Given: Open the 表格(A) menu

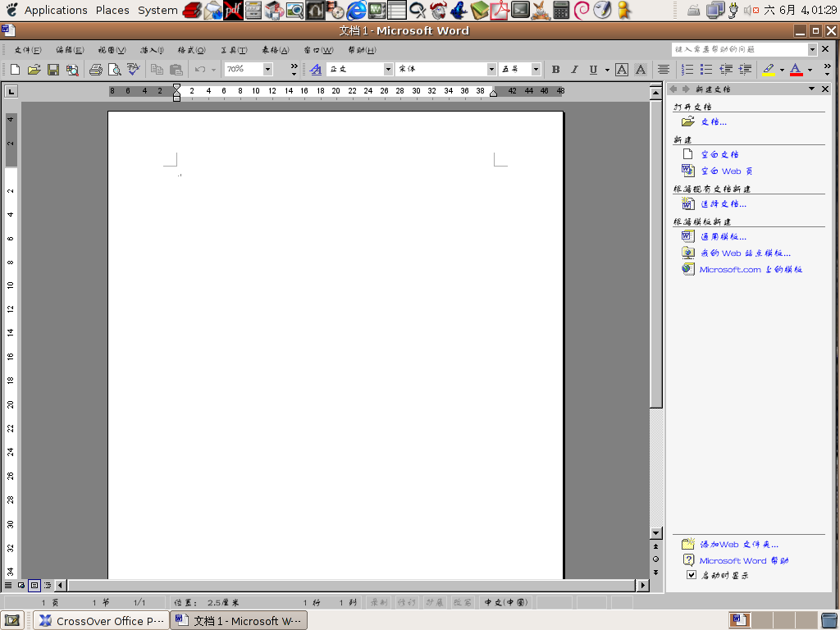Looking at the screenshot, I should coord(276,50).
